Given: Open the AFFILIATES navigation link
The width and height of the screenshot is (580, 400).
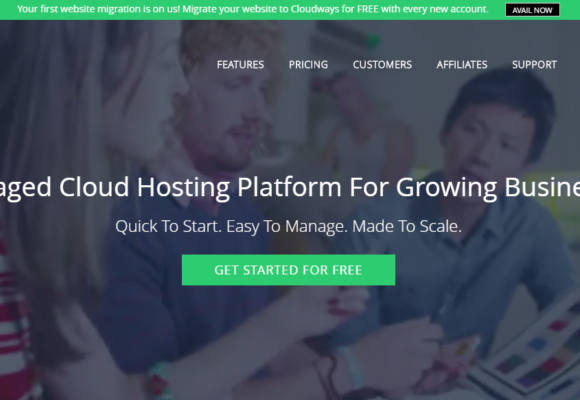Looking at the screenshot, I should click(462, 65).
